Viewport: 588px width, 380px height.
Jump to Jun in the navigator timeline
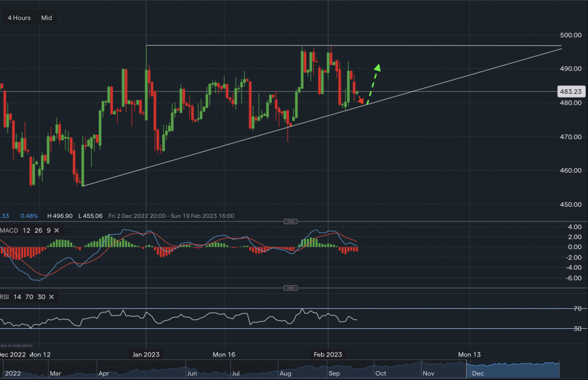(192, 373)
